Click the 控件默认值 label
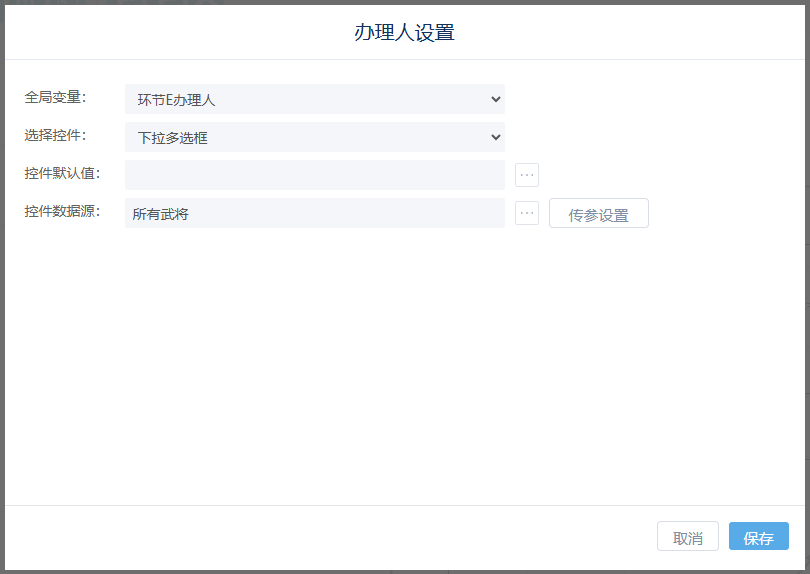 [62, 174]
